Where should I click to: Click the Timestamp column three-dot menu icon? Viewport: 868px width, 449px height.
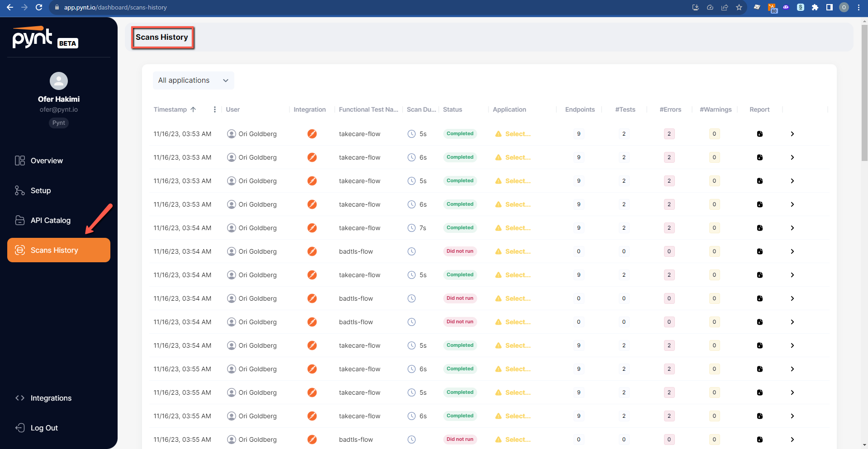point(215,109)
